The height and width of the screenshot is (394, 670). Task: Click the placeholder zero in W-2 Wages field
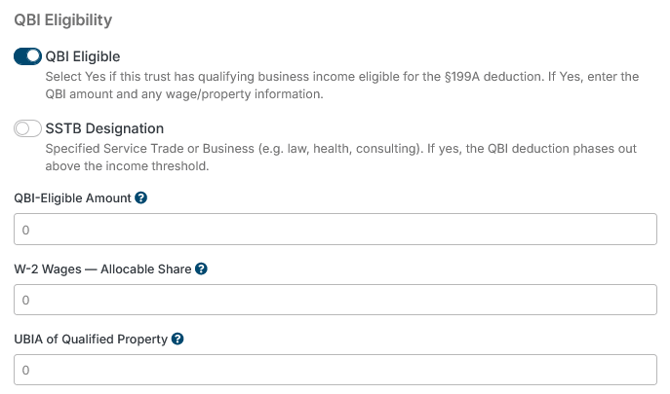26,300
